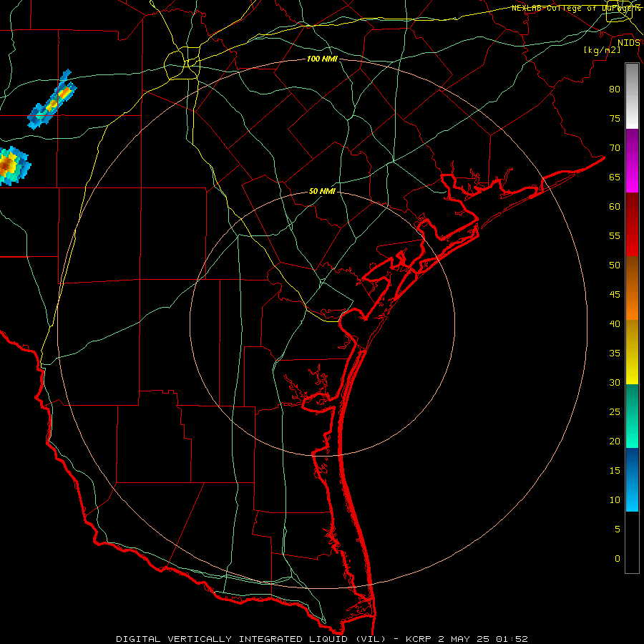The height and width of the screenshot is (644, 644).
Task: Click the 10 value on the color scale
Action: tap(615, 500)
